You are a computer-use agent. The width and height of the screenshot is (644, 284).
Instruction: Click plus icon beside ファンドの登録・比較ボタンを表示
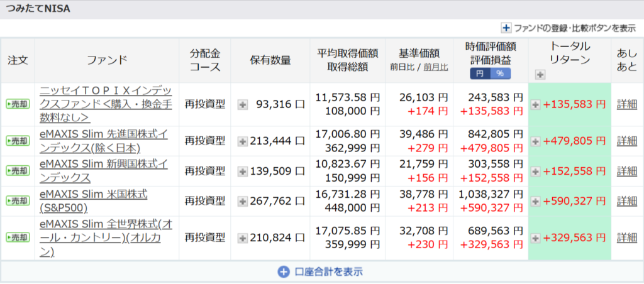point(506,28)
